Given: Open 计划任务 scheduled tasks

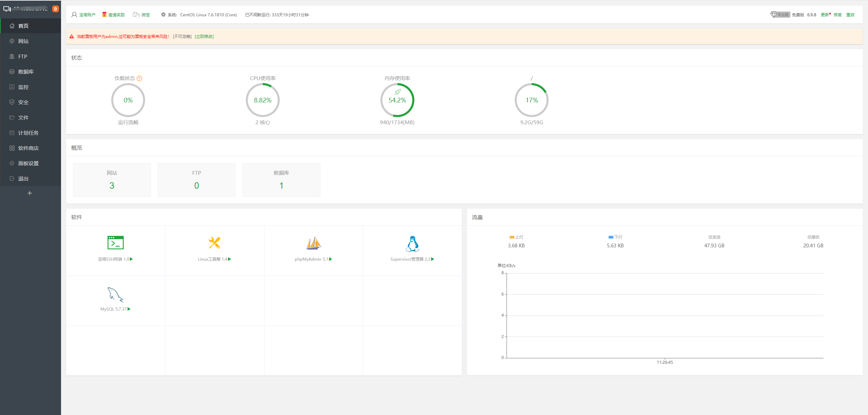Looking at the screenshot, I should [31, 133].
